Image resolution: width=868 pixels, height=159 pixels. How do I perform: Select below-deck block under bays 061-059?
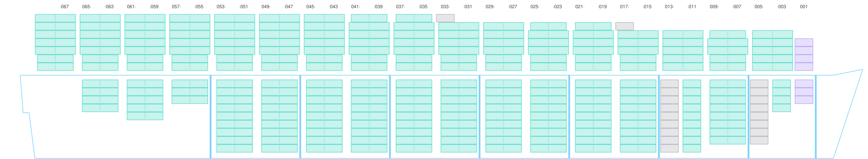point(145,100)
